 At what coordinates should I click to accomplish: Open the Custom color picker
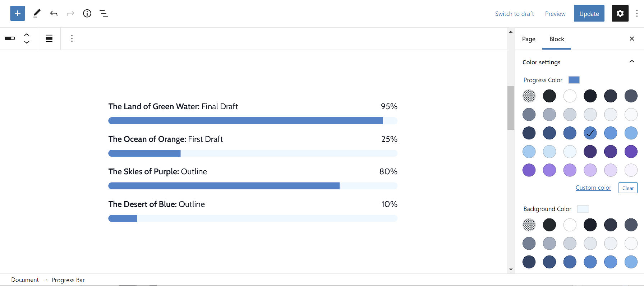(x=593, y=188)
